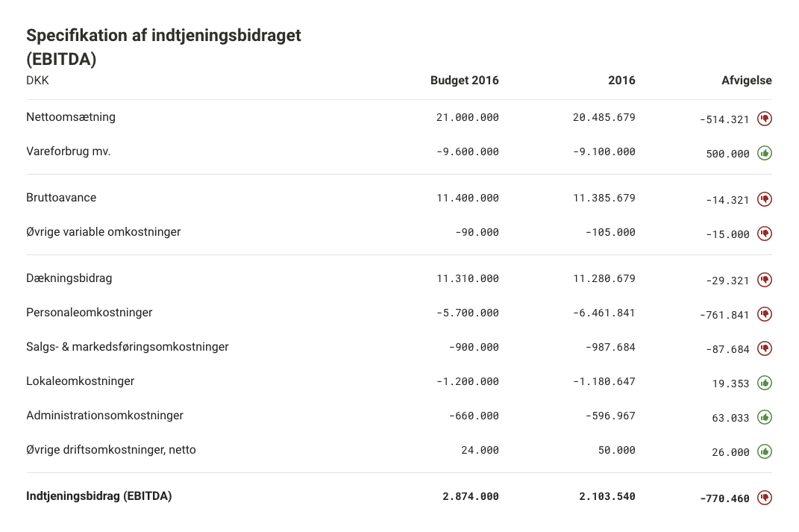Click deviation value -514.321
Screen dimensions: 799x532
[724, 119]
